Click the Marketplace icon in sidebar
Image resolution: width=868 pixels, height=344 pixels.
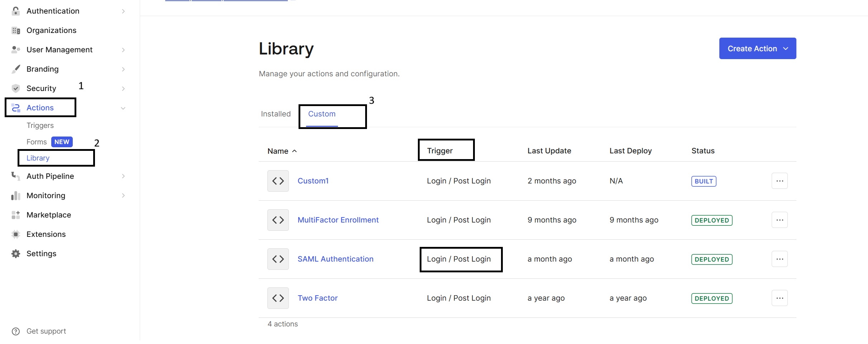16,215
